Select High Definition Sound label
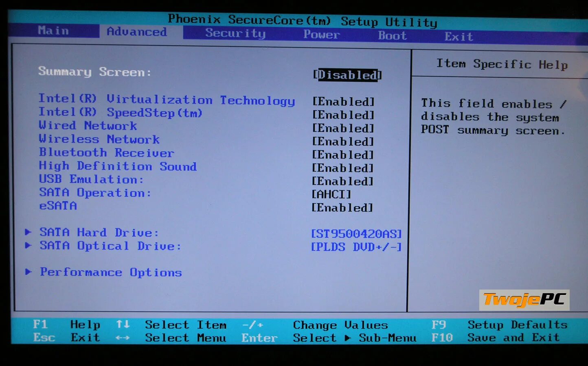This screenshot has height=366, width=588. [x=118, y=166]
